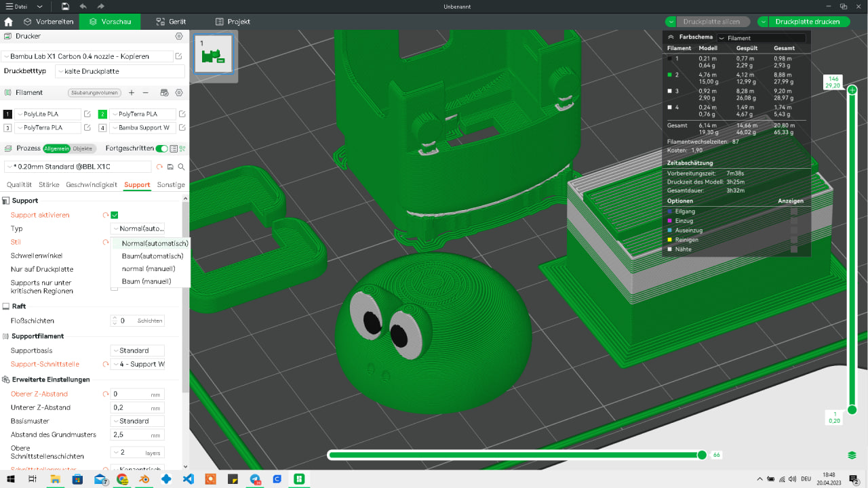The width and height of the screenshot is (868, 488).
Task: Click the AMS sync filament icon
Action: point(164,92)
